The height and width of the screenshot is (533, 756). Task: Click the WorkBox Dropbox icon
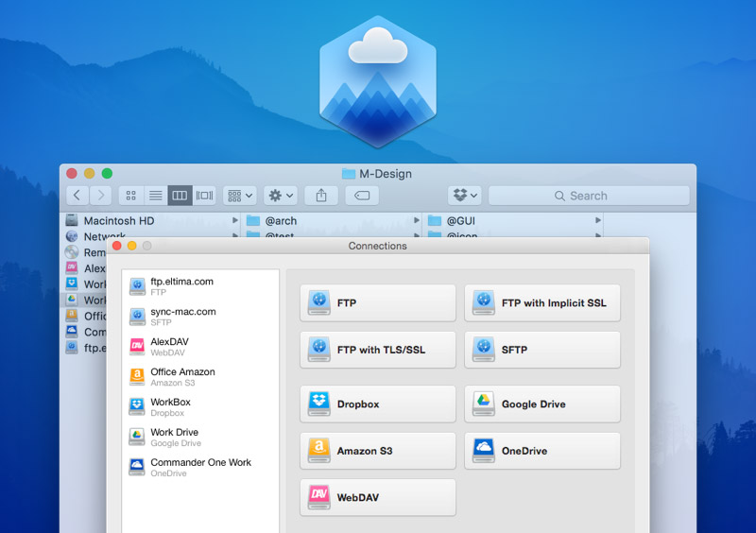(x=137, y=407)
